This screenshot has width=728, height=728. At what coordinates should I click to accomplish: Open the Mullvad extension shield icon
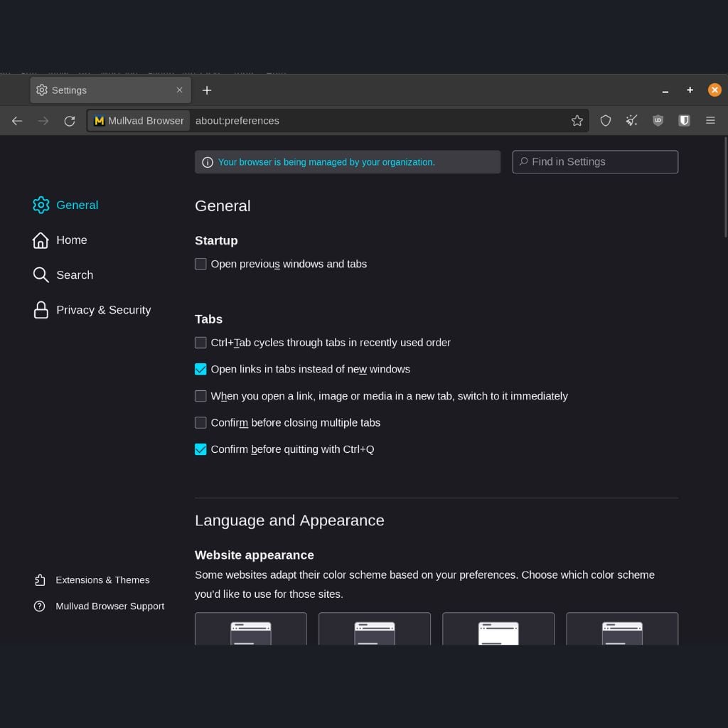[684, 121]
